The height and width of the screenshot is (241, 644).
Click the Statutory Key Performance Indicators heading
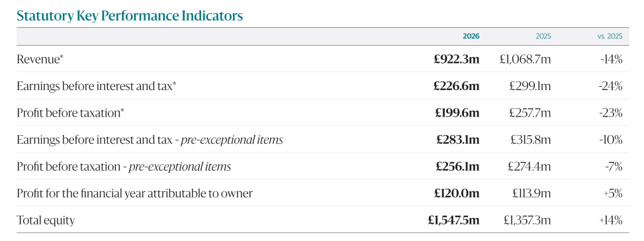coord(129,16)
